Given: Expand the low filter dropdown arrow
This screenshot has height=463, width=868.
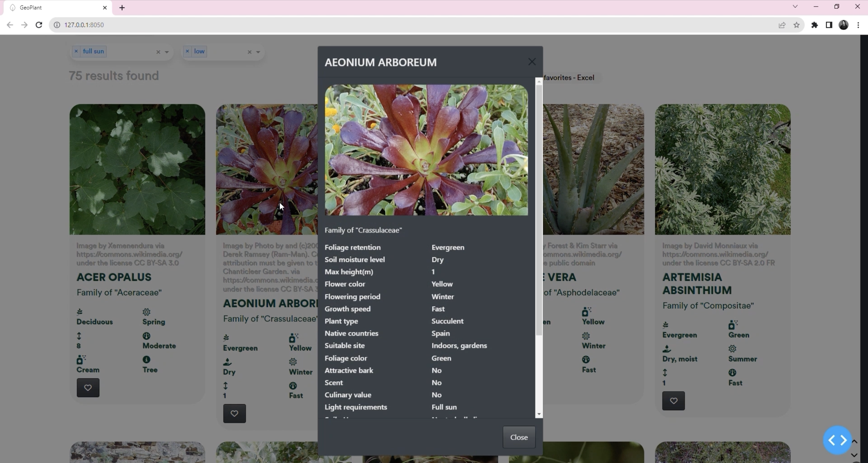Looking at the screenshot, I should [x=258, y=52].
